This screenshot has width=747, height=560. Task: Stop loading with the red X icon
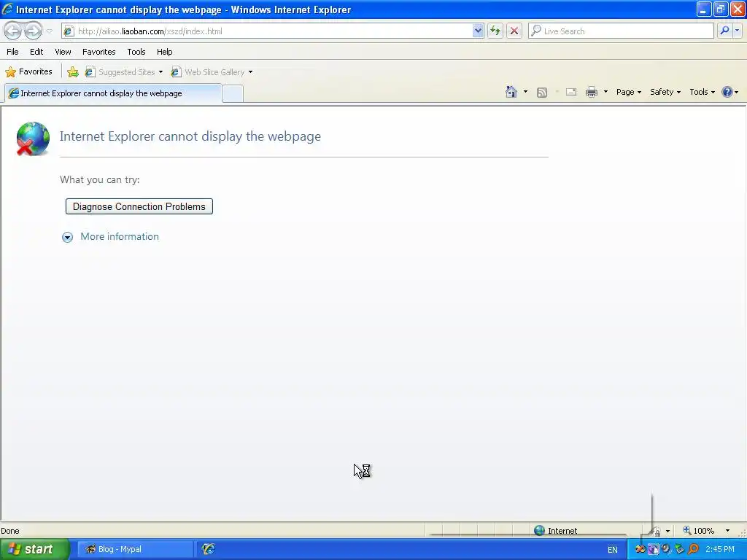(x=514, y=31)
